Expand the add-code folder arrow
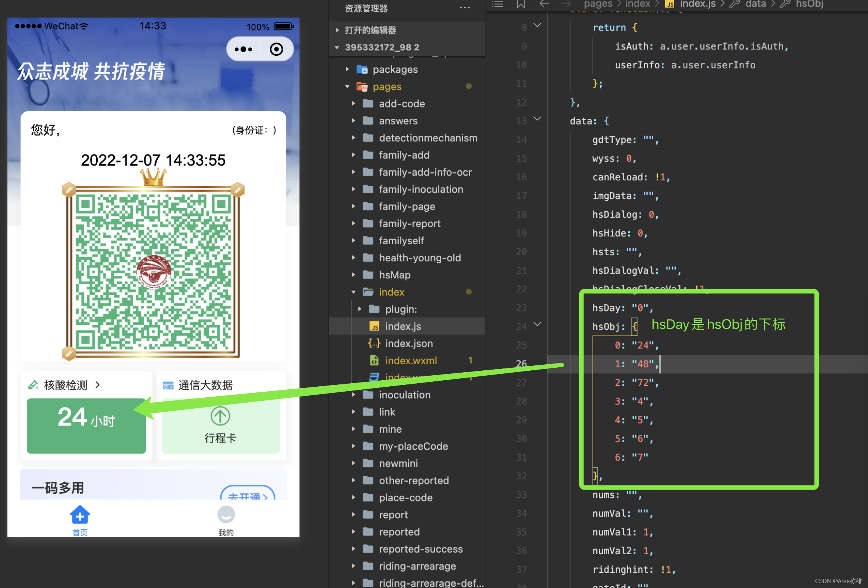Image resolution: width=868 pixels, height=588 pixels. point(353,103)
